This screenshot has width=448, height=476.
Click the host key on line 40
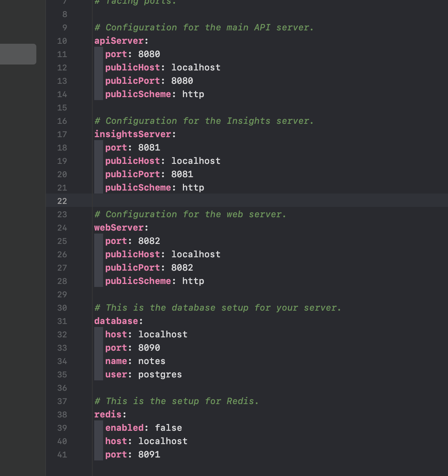116,441
